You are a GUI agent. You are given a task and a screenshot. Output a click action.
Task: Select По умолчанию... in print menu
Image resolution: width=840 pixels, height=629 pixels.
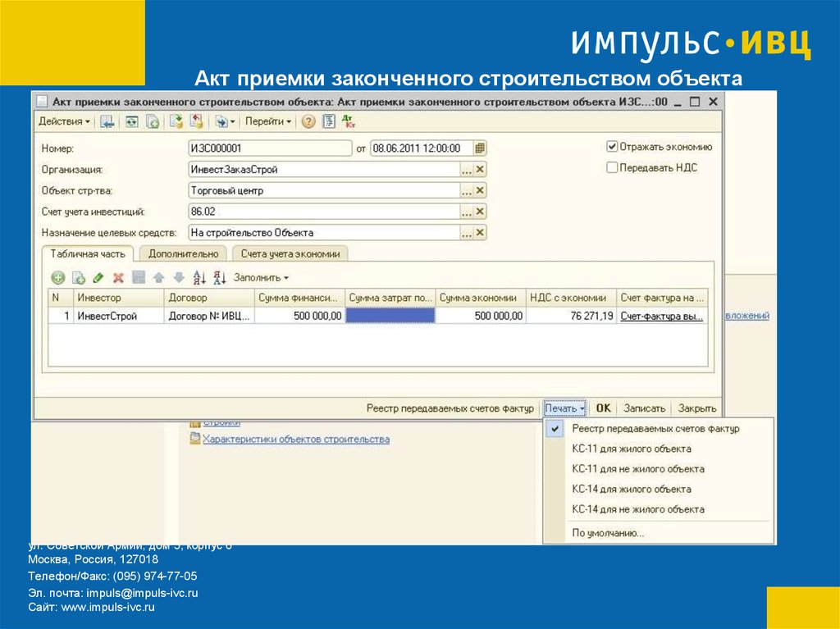(x=659, y=533)
